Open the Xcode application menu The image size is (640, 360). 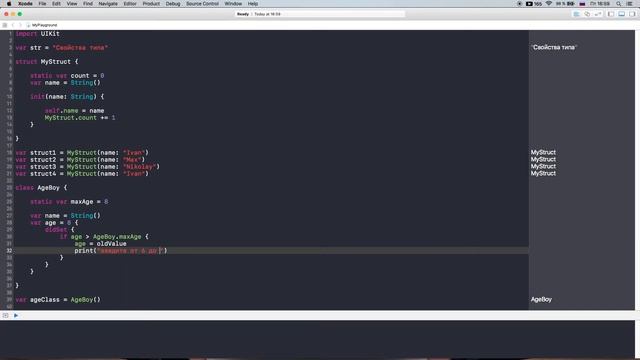click(x=25, y=4)
